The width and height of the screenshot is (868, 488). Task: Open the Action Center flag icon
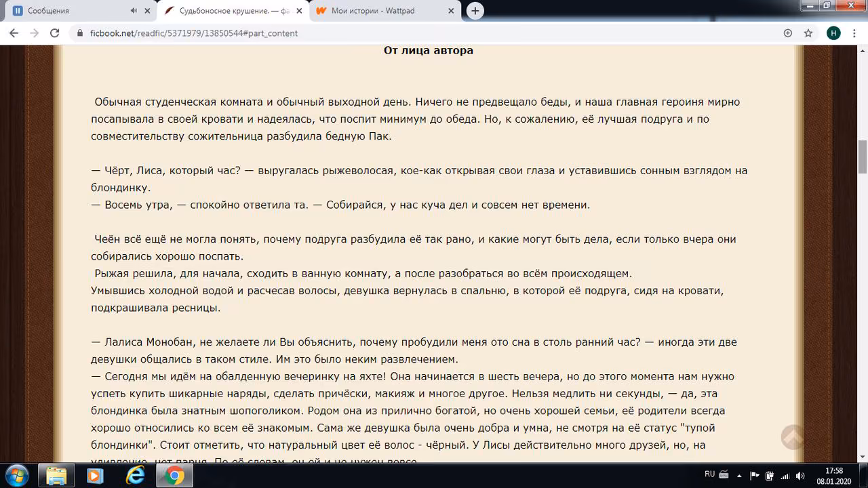pyautogui.click(x=755, y=475)
